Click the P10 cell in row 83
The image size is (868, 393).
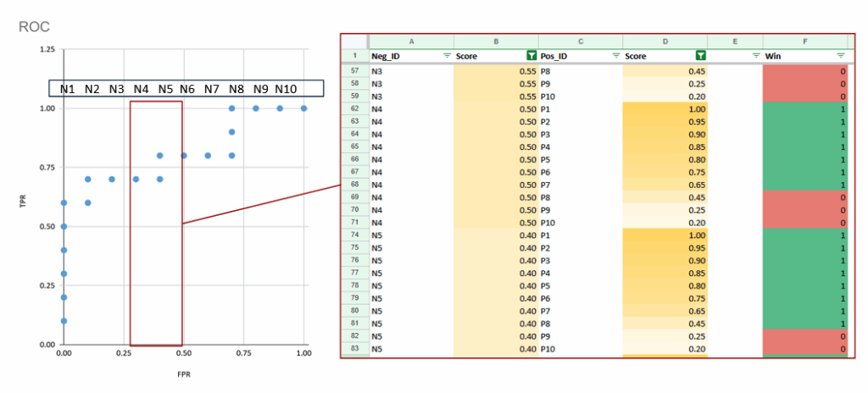tap(581, 349)
